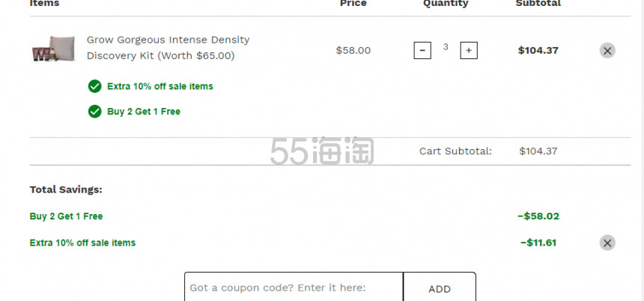
Task: Click green checkmark beside Buy 2 Get 1 Free
Action: [x=94, y=112]
